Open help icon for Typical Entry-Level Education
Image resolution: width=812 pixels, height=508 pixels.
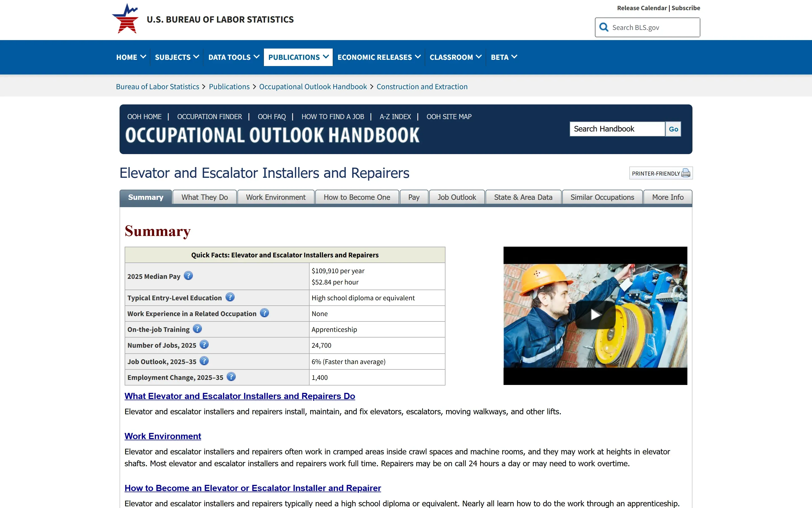pos(230,297)
